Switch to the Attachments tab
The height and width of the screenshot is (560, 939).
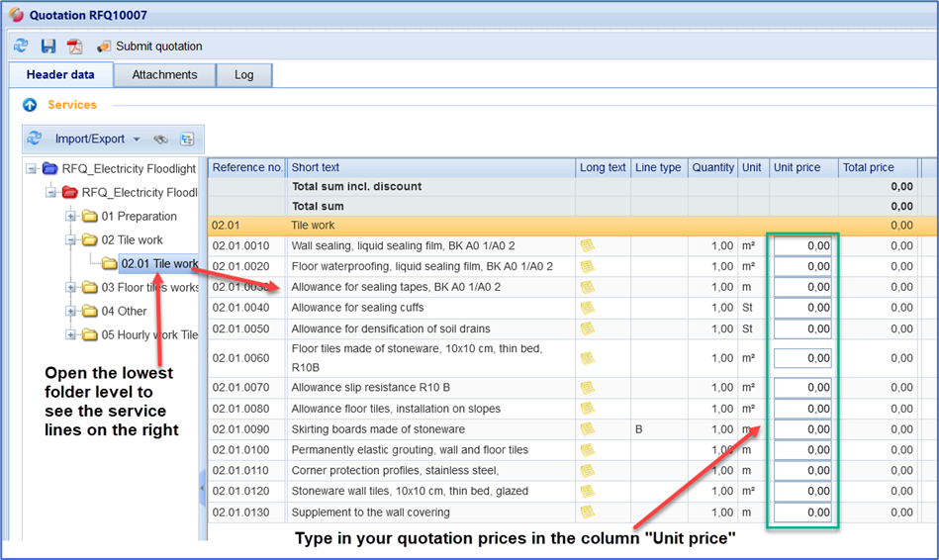tap(164, 75)
